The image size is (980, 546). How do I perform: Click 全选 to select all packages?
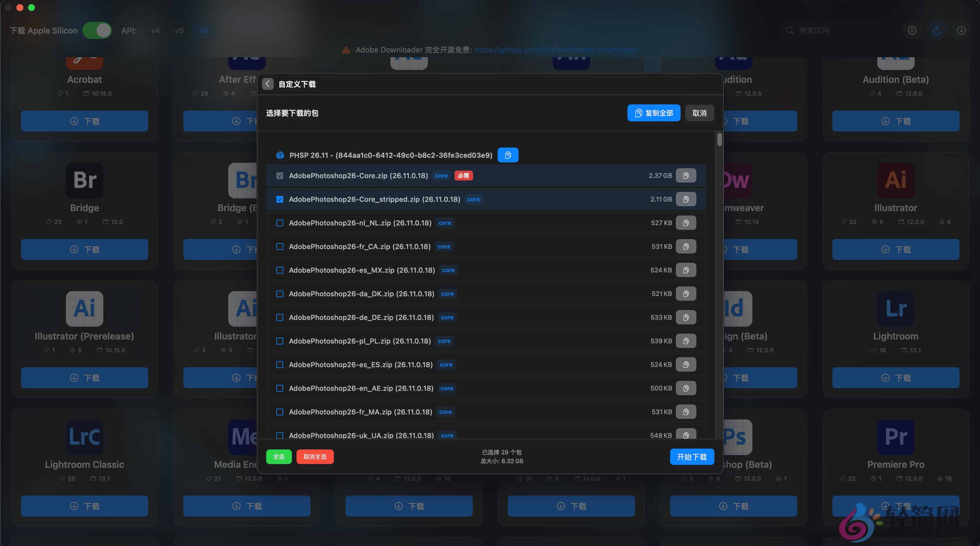(278, 457)
